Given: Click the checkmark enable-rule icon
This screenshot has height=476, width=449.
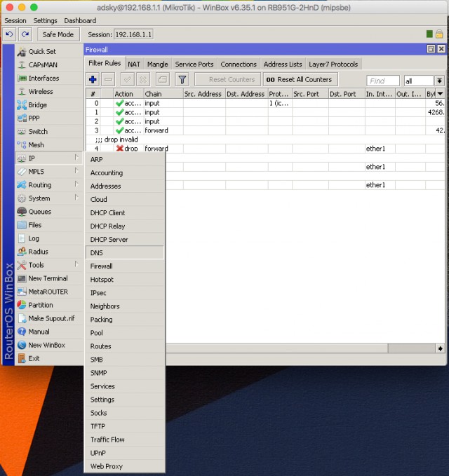Looking at the screenshot, I should 128,79.
